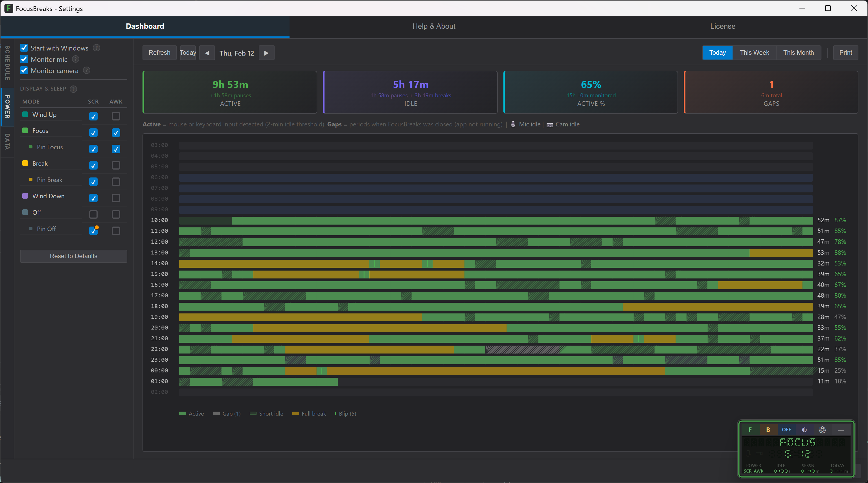Open the Monitor mic help tooltip
Viewport: 868px width, 483px height.
pos(75,59)
